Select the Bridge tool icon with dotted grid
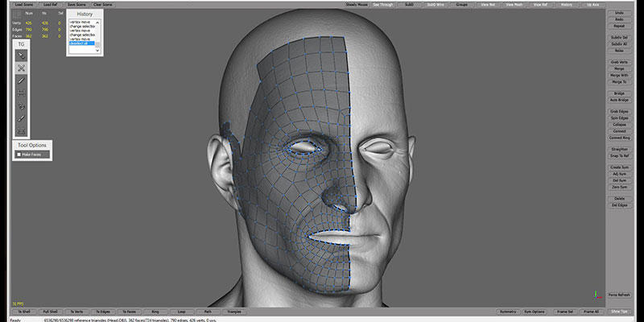The height and width of the screenshot is (322, 644). tap(22, 93)
